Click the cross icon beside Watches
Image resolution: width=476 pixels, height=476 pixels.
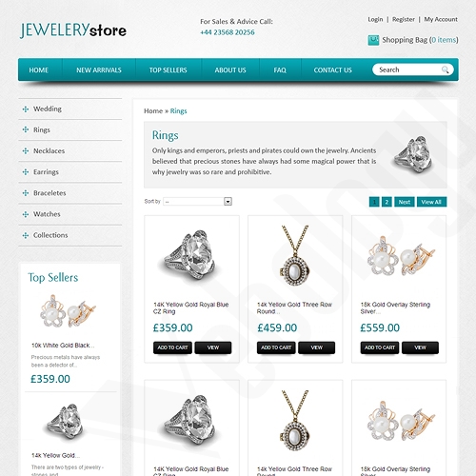(x=26, y=214)
